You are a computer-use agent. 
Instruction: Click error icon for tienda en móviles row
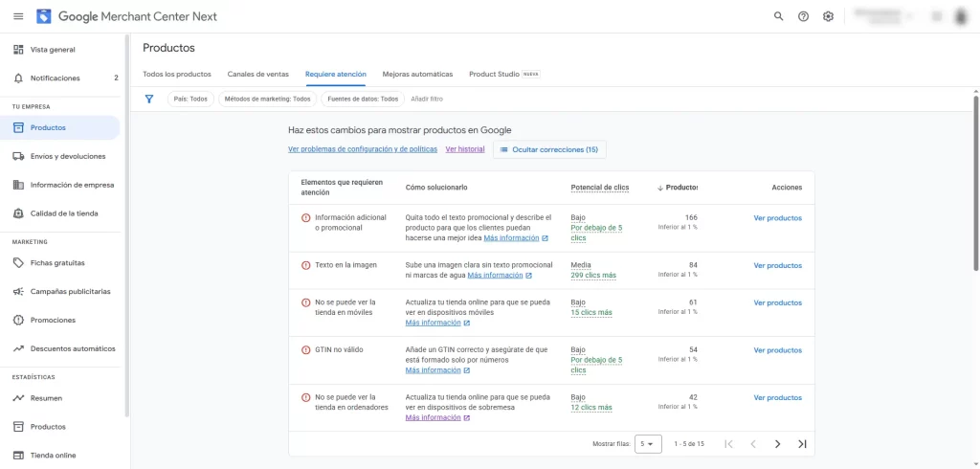point(305,302)
